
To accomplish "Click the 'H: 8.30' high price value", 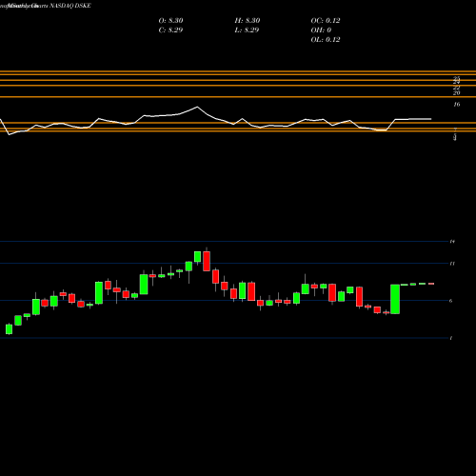I will click(248, 20).
